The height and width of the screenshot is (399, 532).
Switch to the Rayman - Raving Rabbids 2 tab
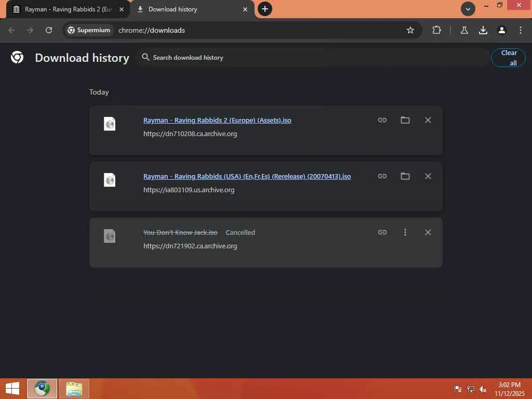click(x=68, y=9)
